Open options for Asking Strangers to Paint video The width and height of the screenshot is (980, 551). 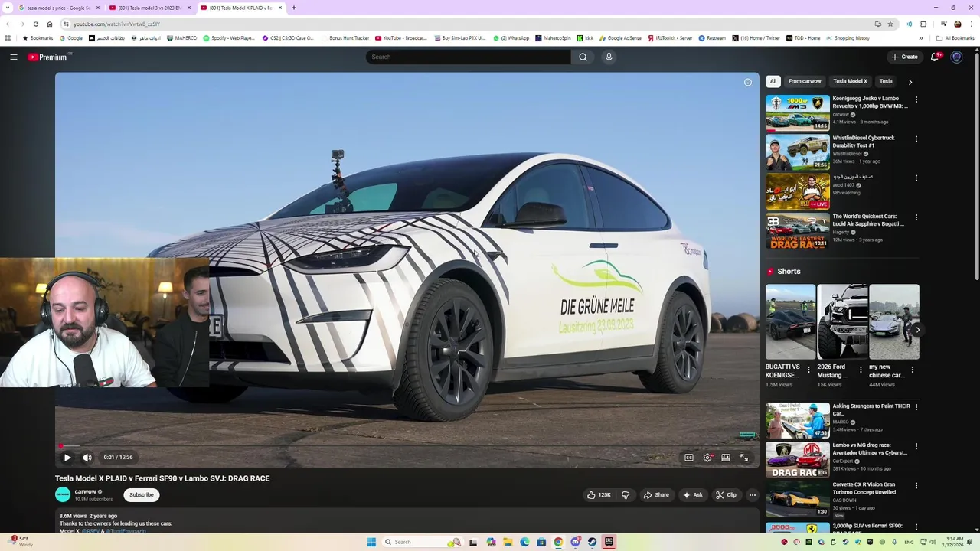(x=916, y=407)
